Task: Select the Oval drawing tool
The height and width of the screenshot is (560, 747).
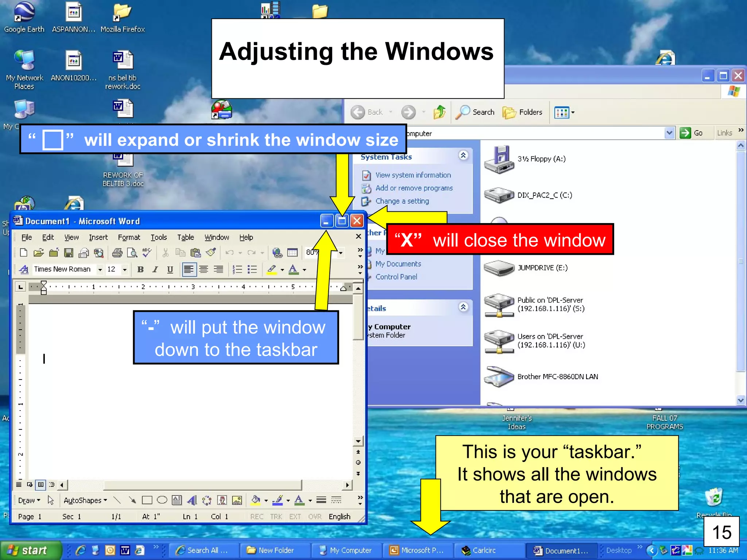Action: (x=162, y=500)
